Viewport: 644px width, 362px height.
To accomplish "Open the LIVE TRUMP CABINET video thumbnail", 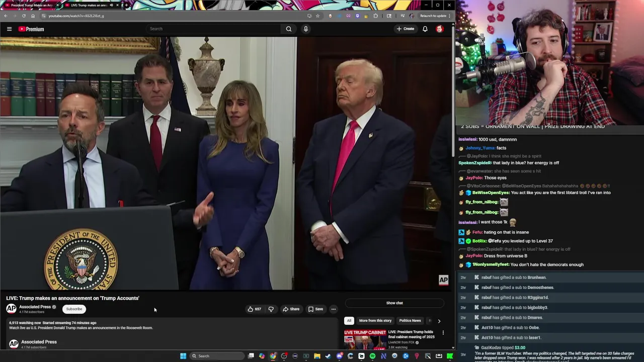I will click(x=365, y=339).
